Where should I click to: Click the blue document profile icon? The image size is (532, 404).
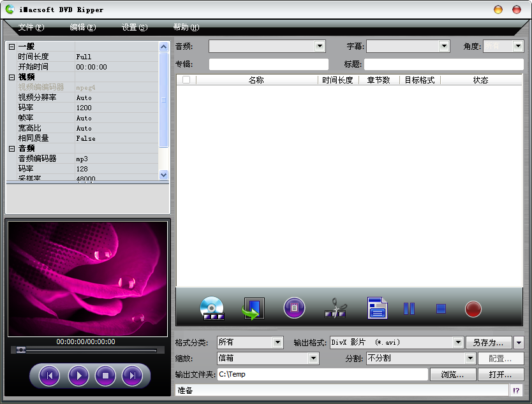[377, 308]
